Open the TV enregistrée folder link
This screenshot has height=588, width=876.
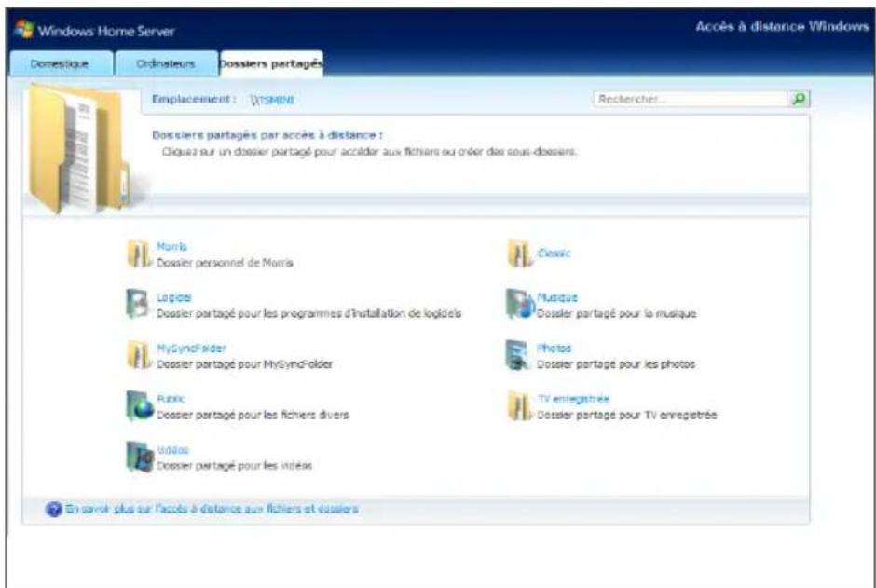click(573, 399)
